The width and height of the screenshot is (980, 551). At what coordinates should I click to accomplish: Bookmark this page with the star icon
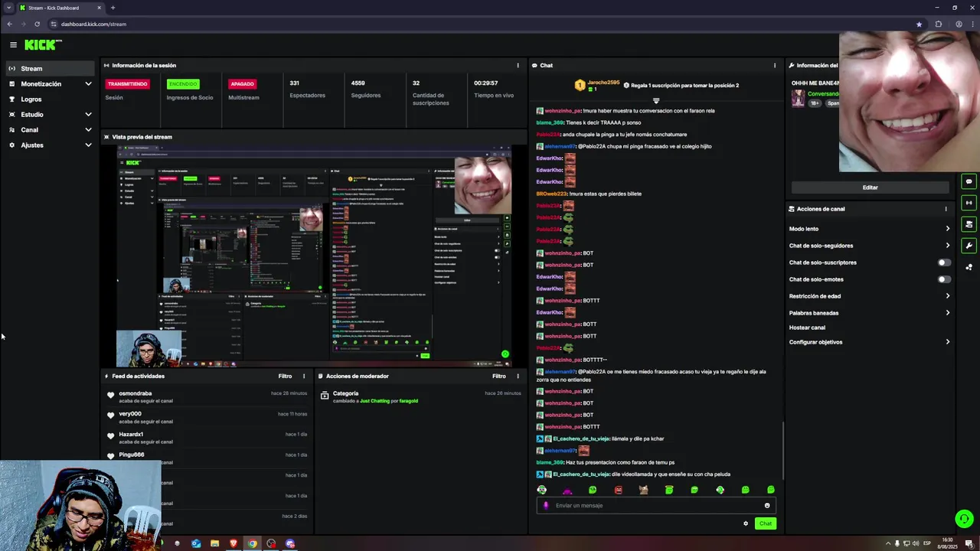point(919,24)
